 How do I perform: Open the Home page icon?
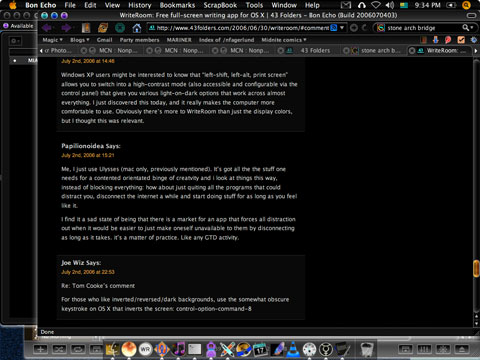tap(137, 28)
